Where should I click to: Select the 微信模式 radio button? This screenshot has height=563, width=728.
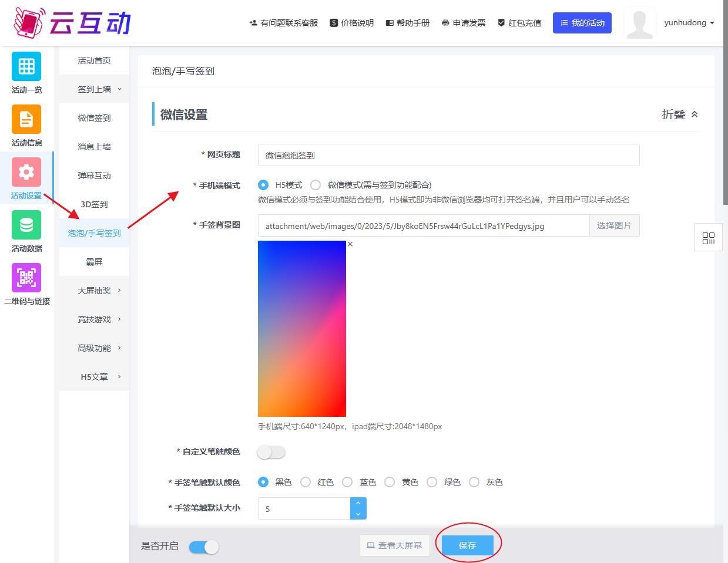[x=316, y=185]
